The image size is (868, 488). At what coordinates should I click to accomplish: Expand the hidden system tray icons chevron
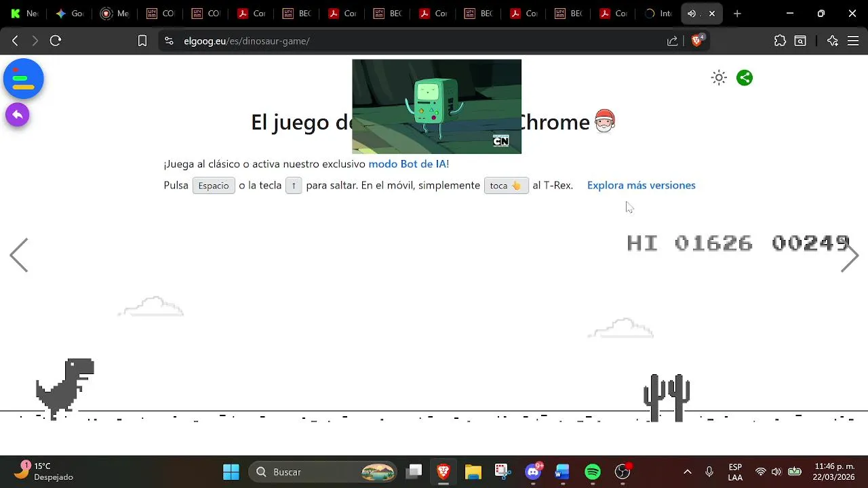click(x=688, y=472)
